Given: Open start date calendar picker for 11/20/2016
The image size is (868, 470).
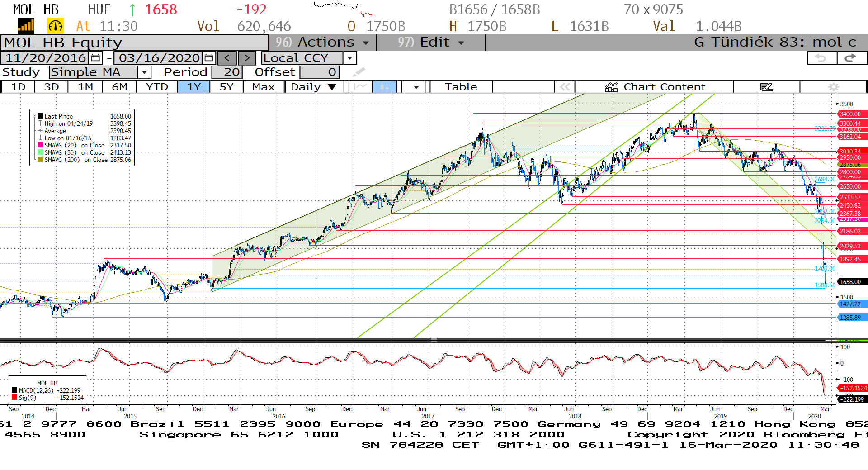Looking at the screenshot, I should 95,58.
